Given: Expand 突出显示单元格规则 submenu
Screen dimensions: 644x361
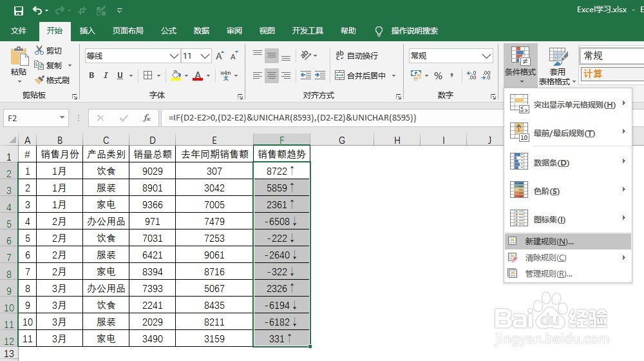Looking at the screenshot, I should [567, 104].
